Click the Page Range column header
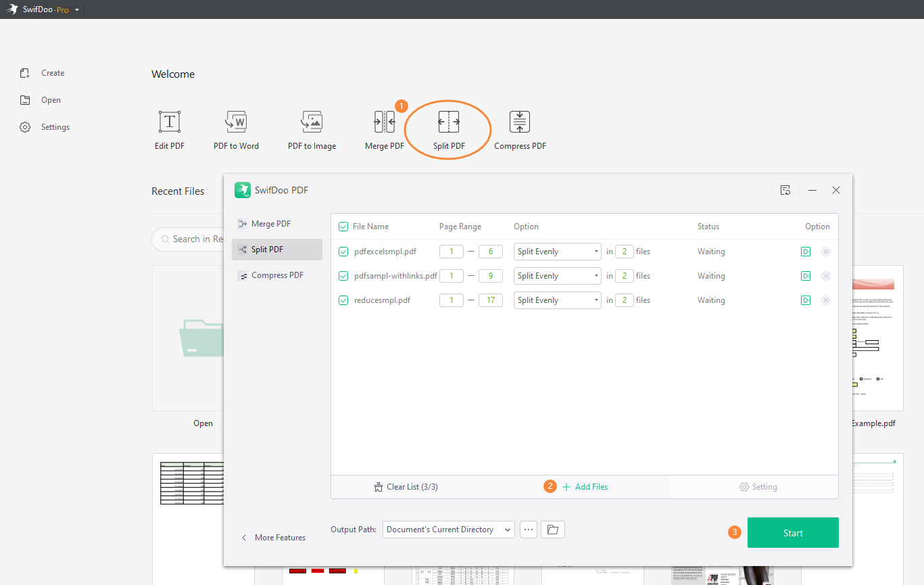 [x=460, y=227]
